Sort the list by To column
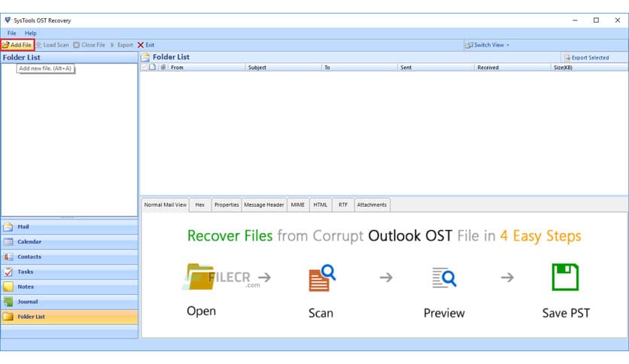629x364 pixels. 360,68
